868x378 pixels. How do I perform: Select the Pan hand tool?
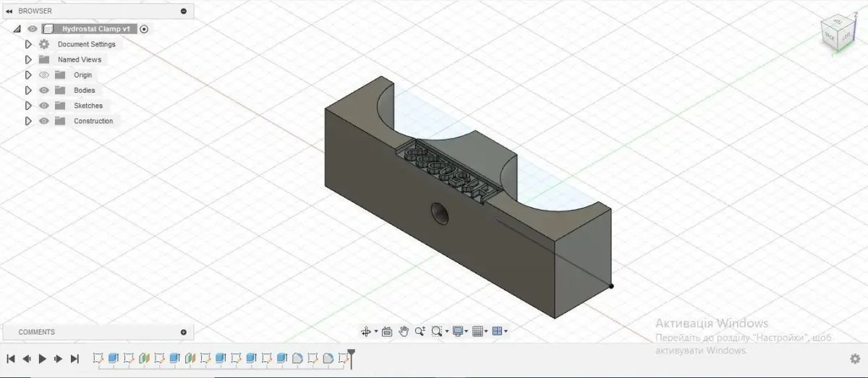click(404, 331)
